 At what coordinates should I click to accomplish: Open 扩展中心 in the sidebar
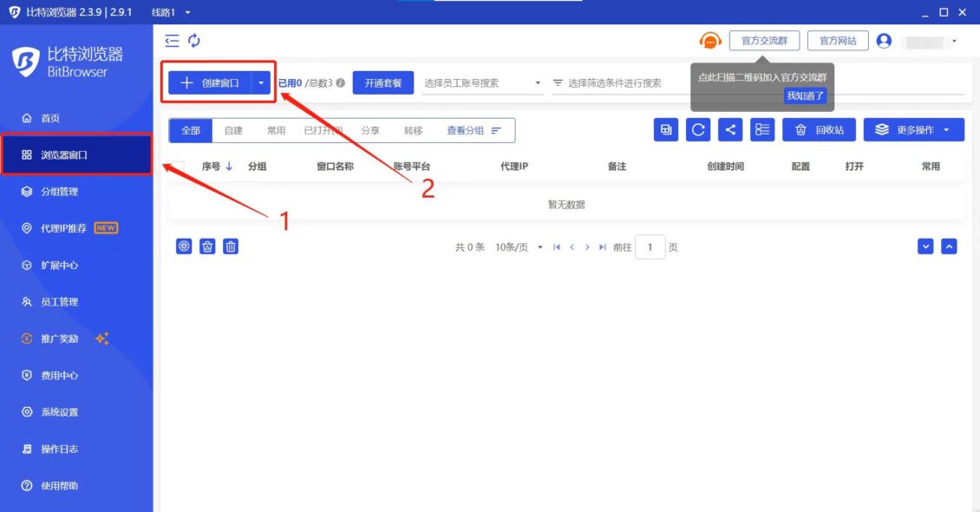[60, 266]
